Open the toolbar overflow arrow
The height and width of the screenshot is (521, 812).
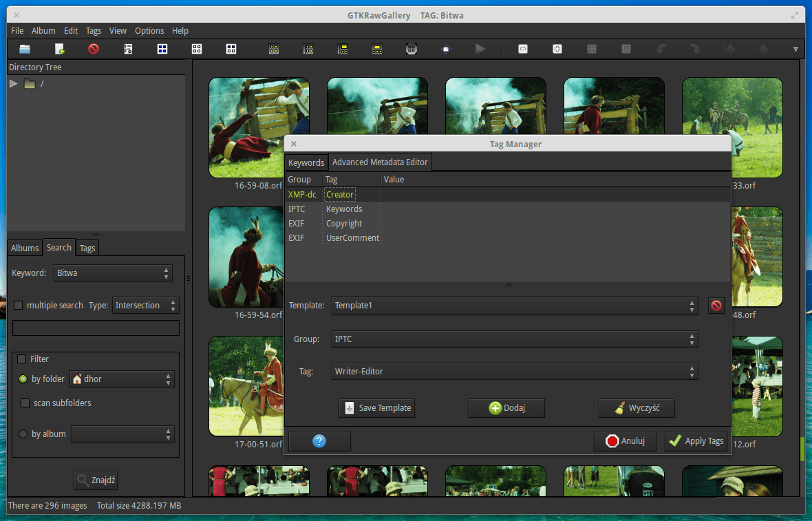795,49
